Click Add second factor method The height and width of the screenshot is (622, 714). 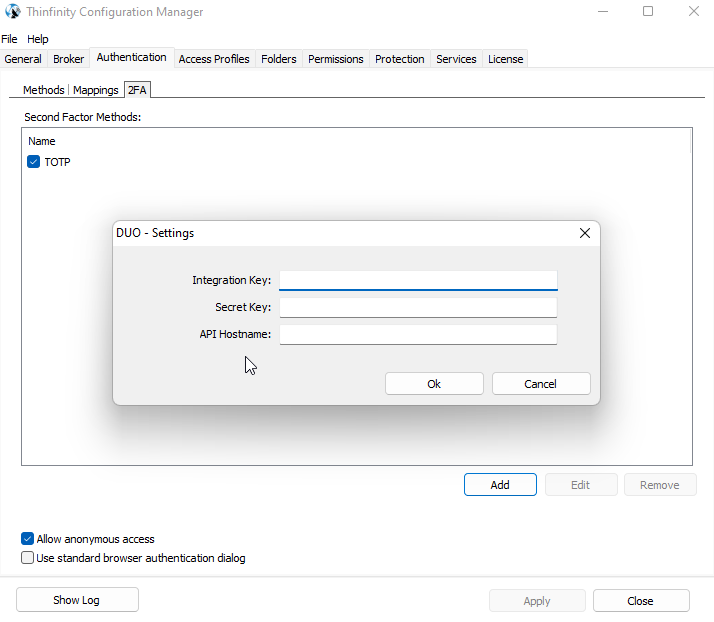coord(500,484)
